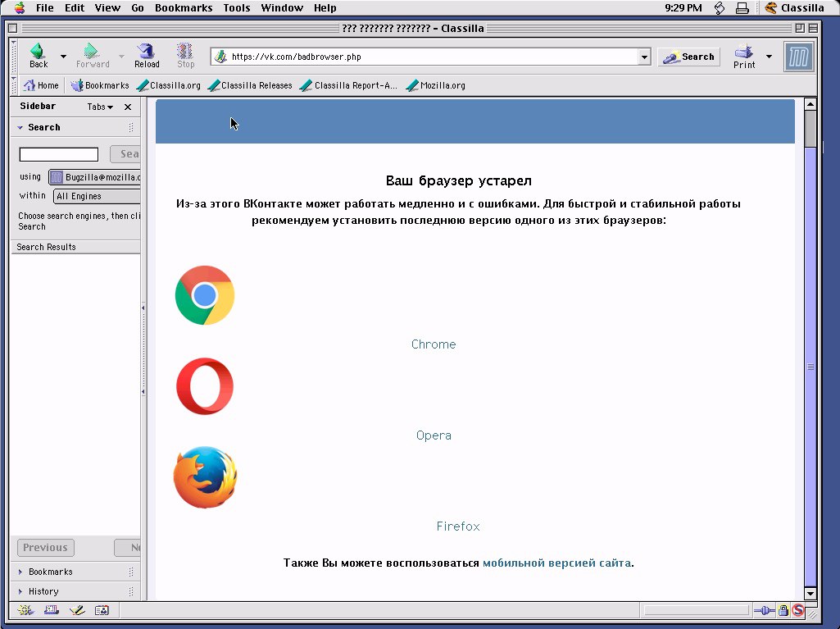This screenshot has width=840, height=629.
Task: Click the URL address field
Action: pos(433,57)
